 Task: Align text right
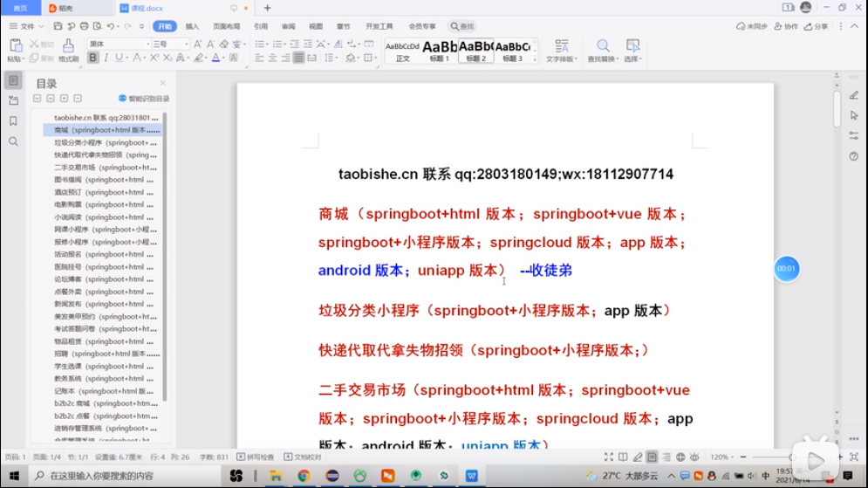click(285, 58)
